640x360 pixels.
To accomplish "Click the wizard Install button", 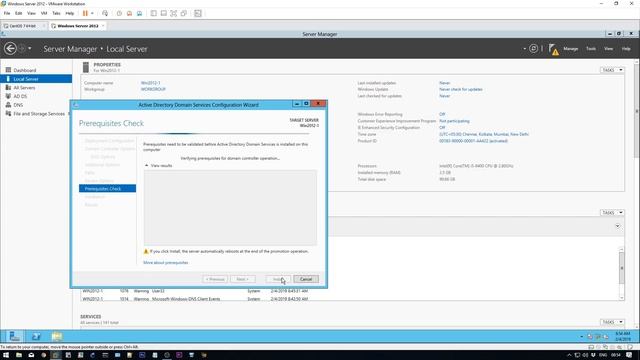I will pyautogui.click(x=278, y=279).
